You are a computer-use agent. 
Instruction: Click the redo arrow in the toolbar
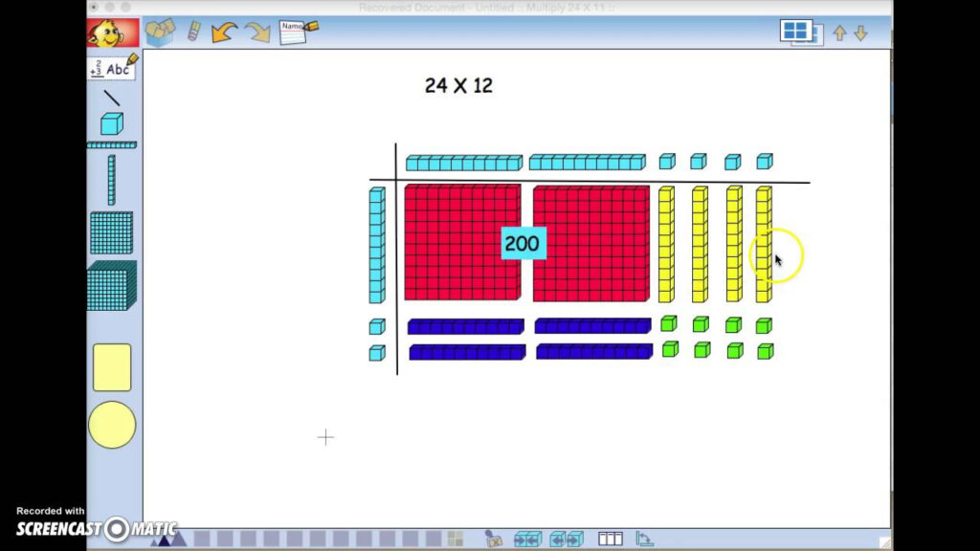coord(257,33)
